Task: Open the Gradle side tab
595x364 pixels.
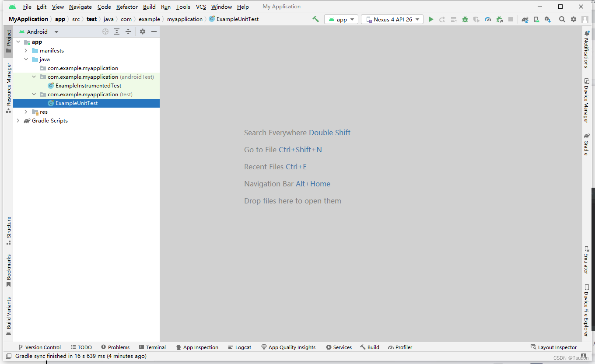Action: click(x=587, y=144)
